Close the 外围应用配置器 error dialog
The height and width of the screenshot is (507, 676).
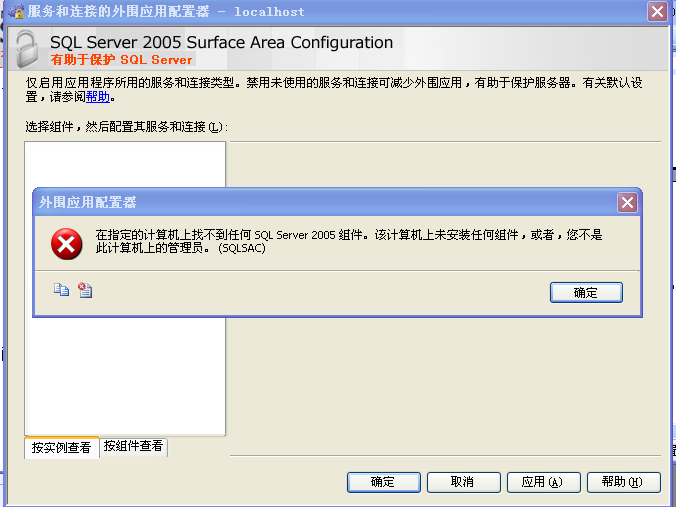(x=627, y=202)
